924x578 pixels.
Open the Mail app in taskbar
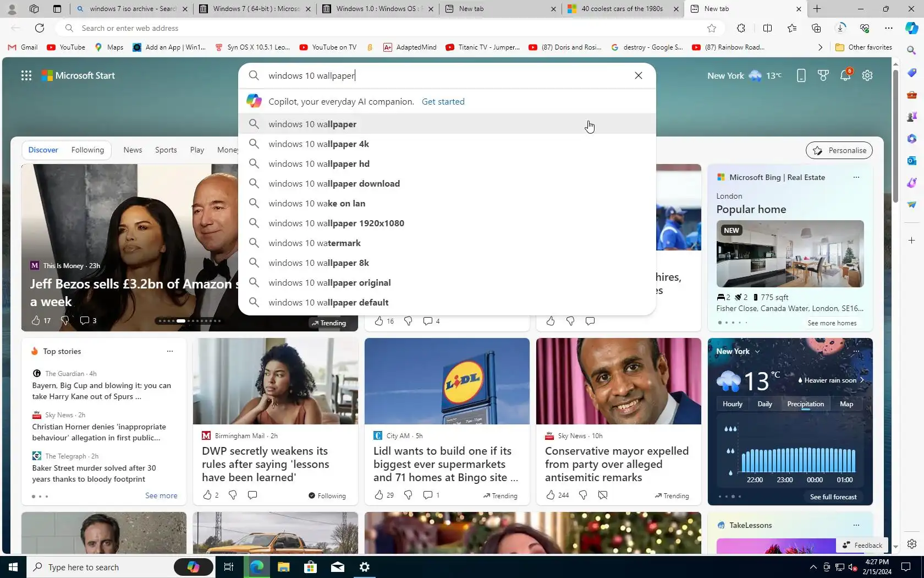point(338,567)
